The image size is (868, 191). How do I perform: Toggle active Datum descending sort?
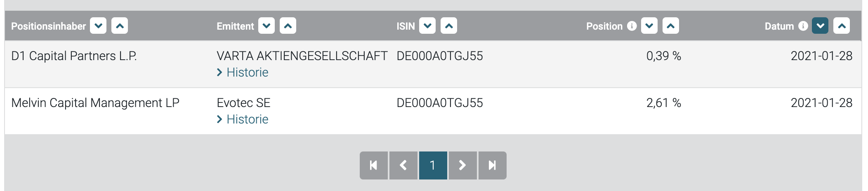(x=820, y=26)
